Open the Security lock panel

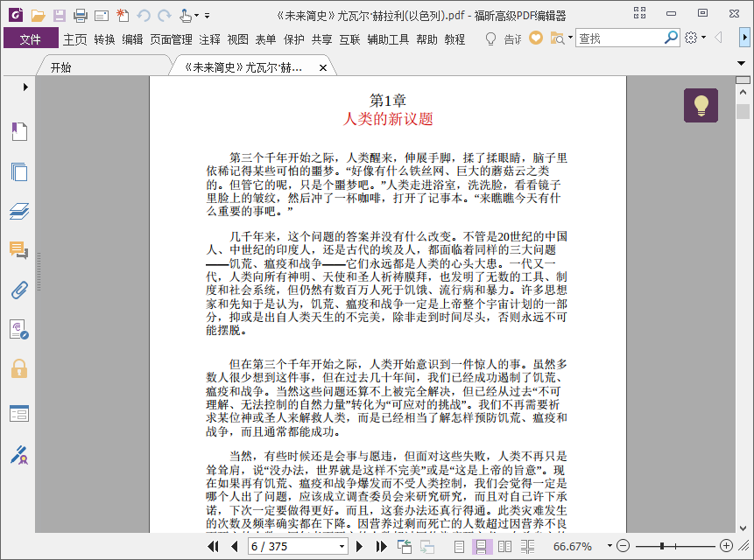(19, 369)
